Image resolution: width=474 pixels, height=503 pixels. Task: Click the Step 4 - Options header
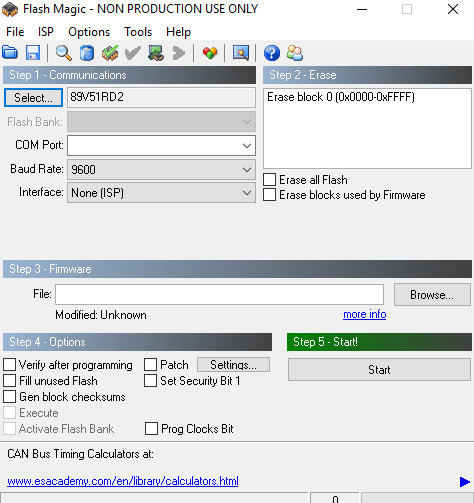click(137, 342)
